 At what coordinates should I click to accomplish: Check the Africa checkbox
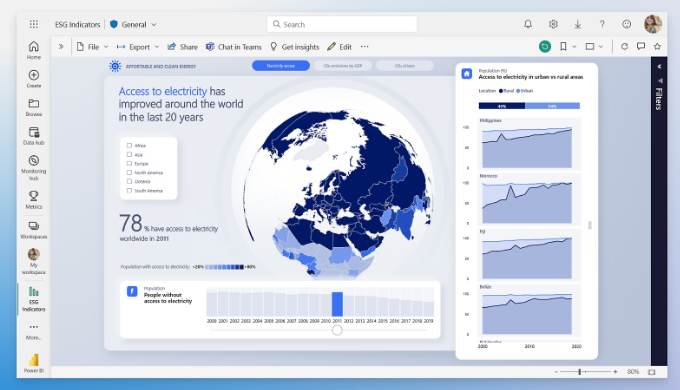tap(129, 145)
